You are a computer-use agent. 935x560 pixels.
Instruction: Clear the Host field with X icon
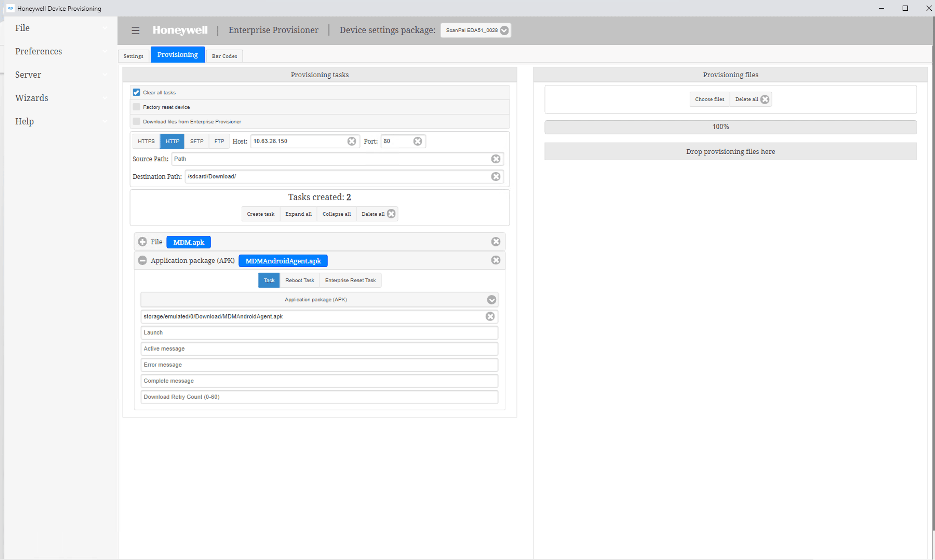click(351, 141)
